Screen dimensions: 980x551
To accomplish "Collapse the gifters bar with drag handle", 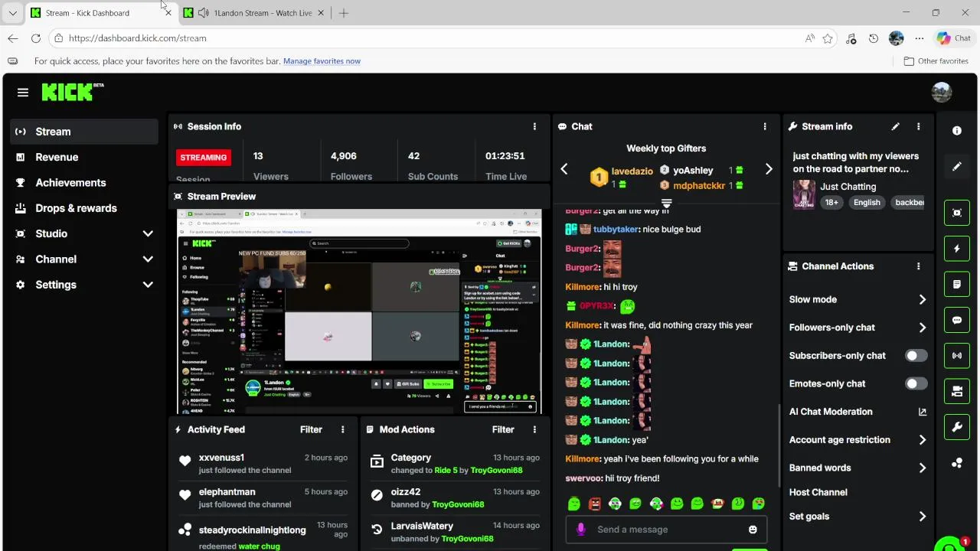I will [666, 204].
